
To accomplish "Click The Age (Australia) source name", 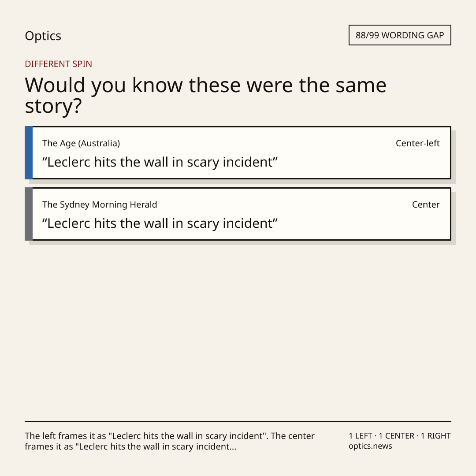I will 81,143.
